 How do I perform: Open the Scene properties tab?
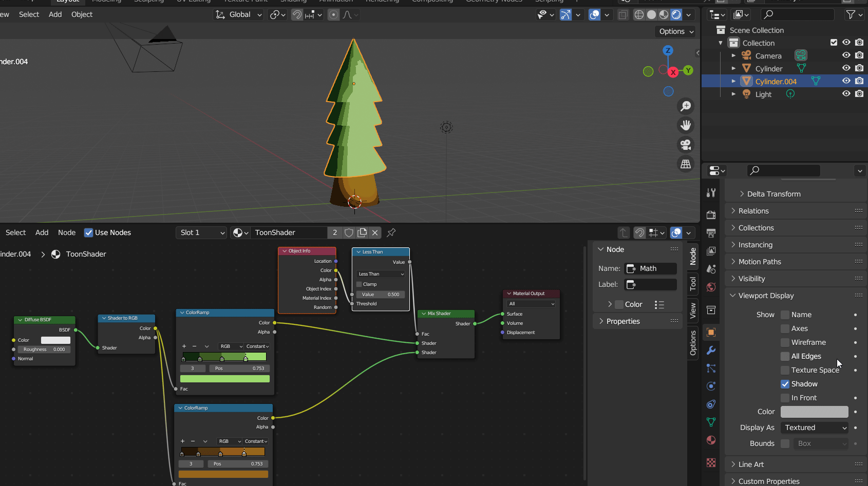coord(711,269)
